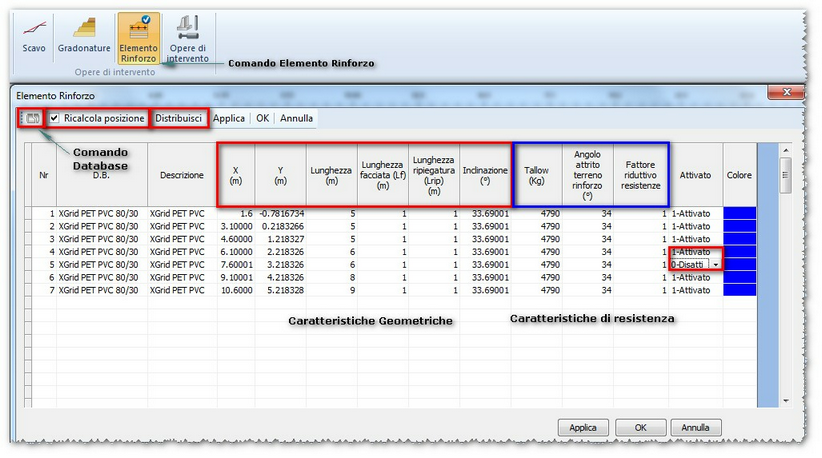Click the Angolo attrito terreno rinforzo header
This screenshot has width=822, height=458.
click(587, 175)
